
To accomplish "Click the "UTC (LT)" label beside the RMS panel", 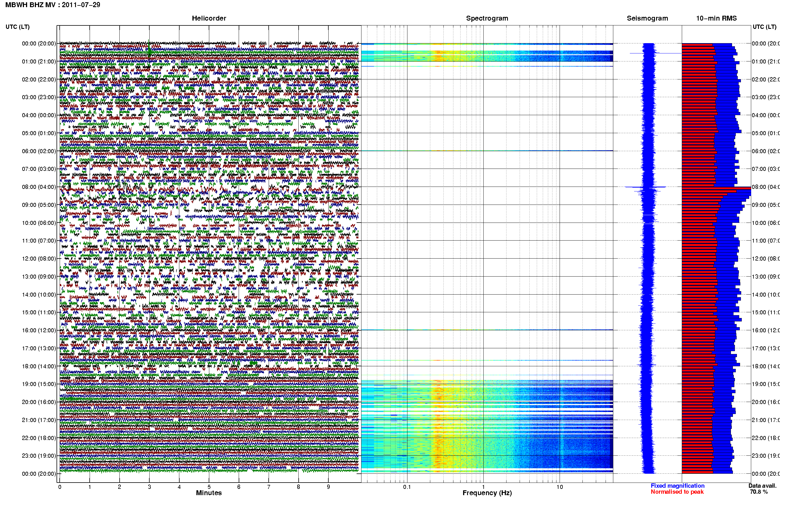I will pyautogui.click(x=764, y=27).
